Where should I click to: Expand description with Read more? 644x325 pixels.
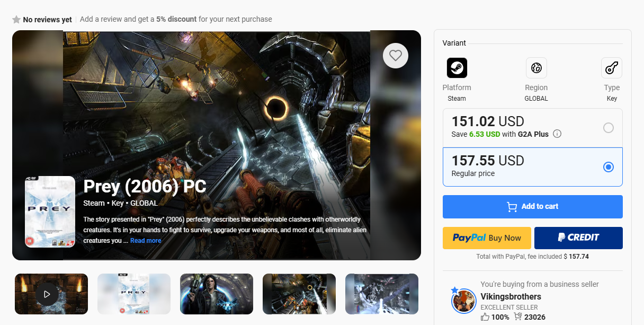[146, 241]
